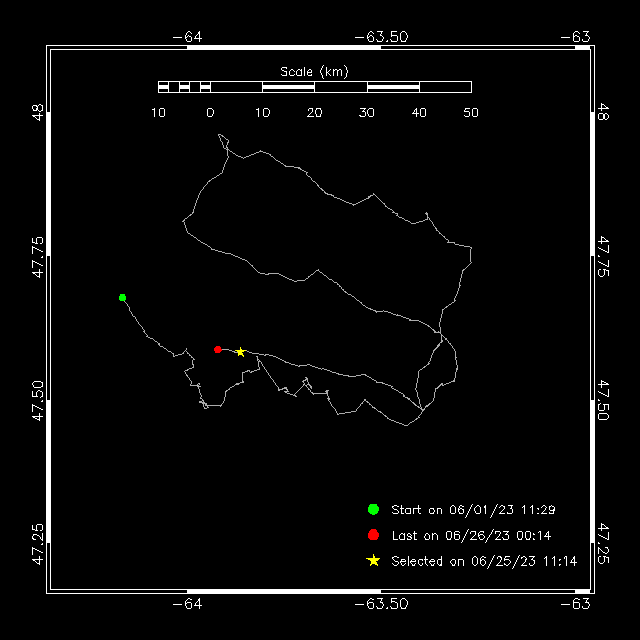
Task: Click the left 47.75 latitude label
Action: [38, 257]
